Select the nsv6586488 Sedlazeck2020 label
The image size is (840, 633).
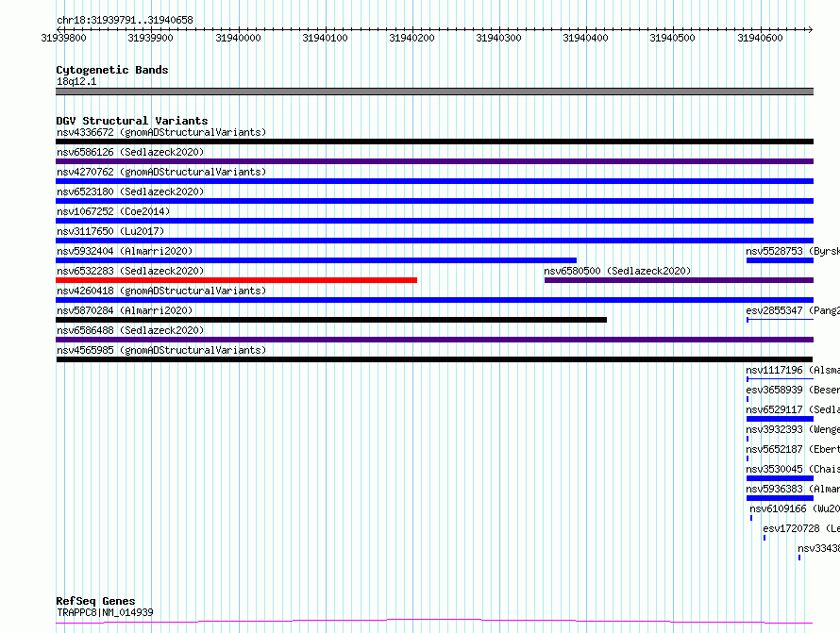130,330
